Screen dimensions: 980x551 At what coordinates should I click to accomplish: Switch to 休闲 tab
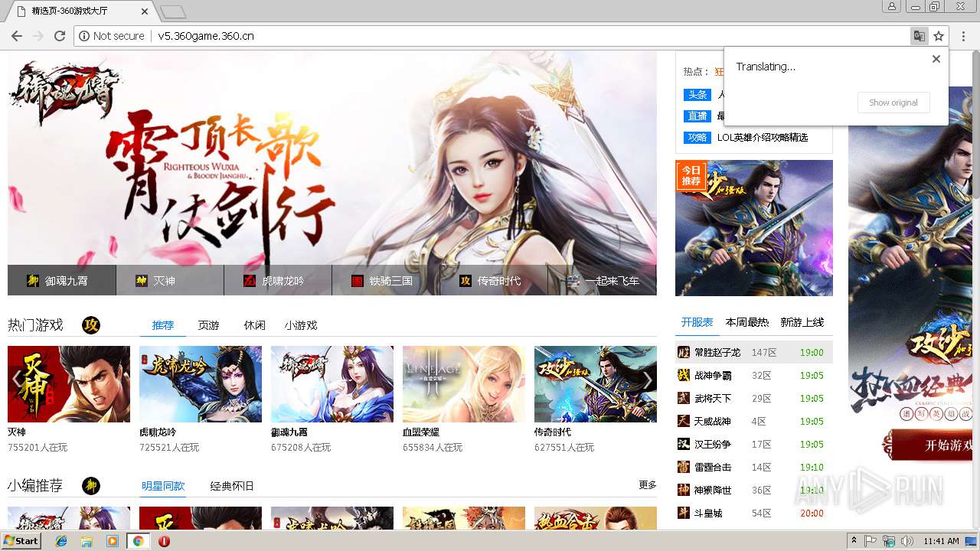click(255, 325)
